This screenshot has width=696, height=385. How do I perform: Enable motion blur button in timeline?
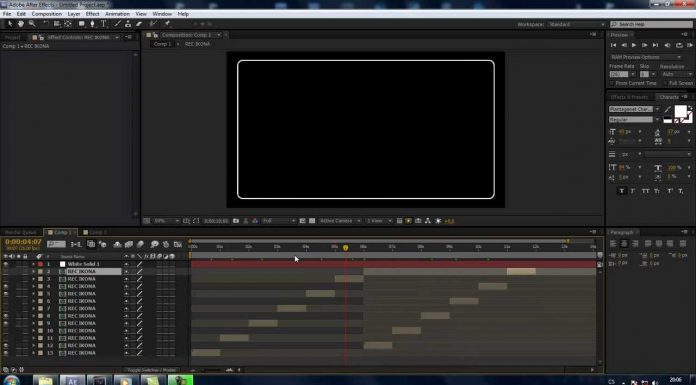[140, 244]
